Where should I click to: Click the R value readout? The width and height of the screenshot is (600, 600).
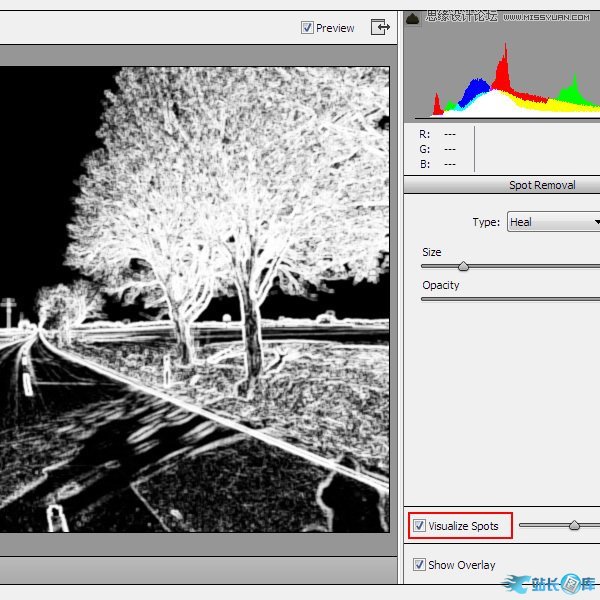tap(449, 133)
